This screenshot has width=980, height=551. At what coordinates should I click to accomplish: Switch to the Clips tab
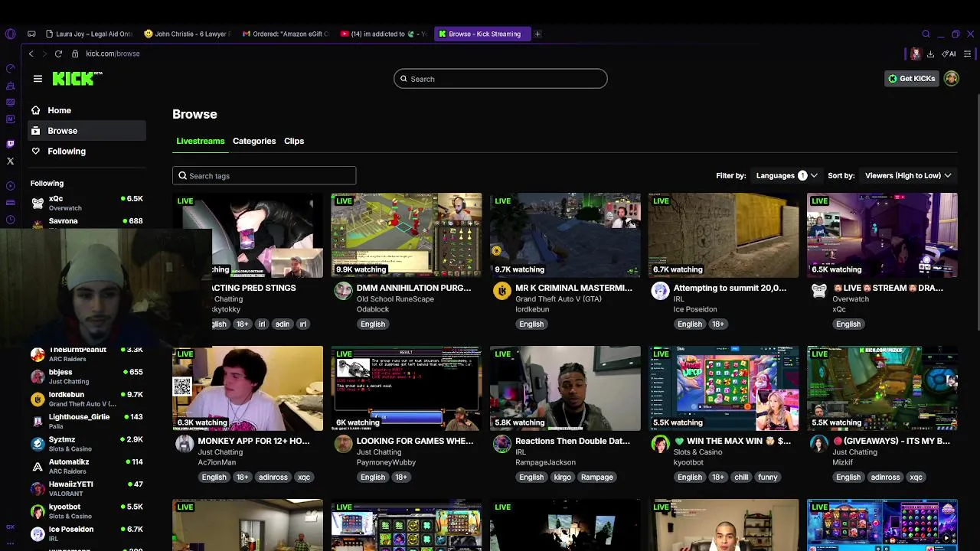[294, 141]
